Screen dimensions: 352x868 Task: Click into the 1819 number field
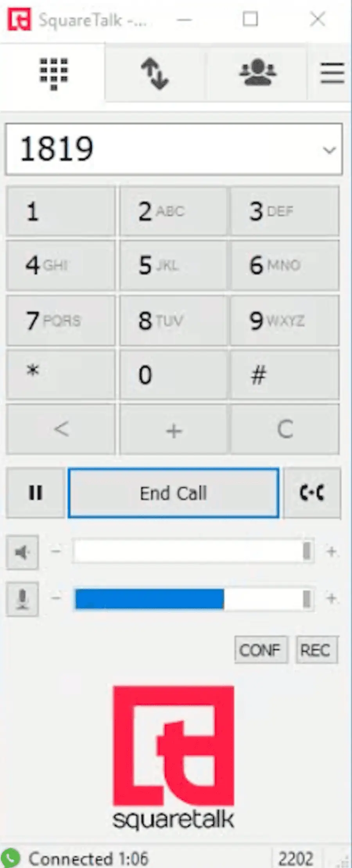(174, 149)
